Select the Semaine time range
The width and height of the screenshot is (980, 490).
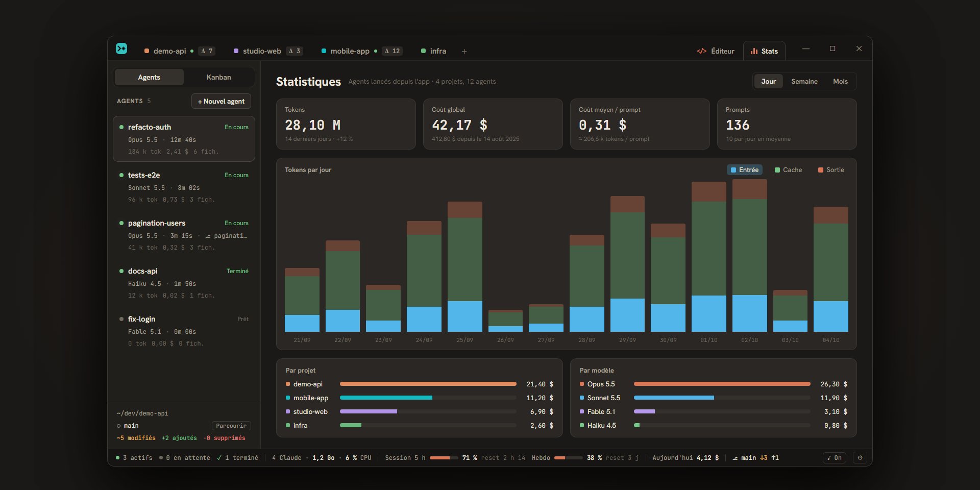pyautogui.click(x=804, y=81)
